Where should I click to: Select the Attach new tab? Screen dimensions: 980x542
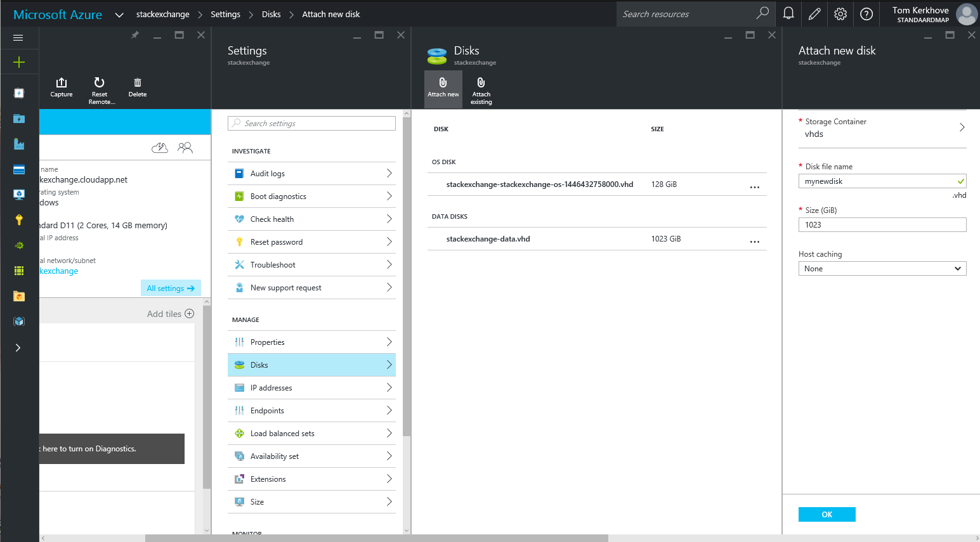[x=443, y=89]
